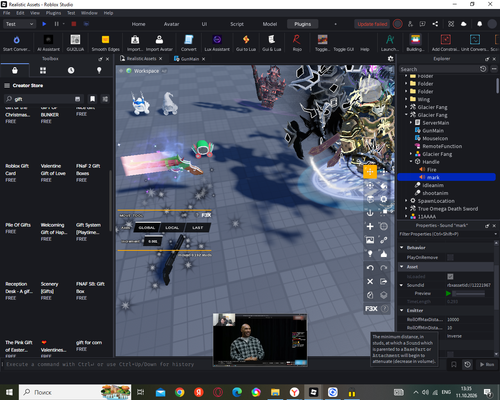Viewport: 500px width, 400px height.
Task: Open the AI Assistant plugin
Action: point(48,43)
